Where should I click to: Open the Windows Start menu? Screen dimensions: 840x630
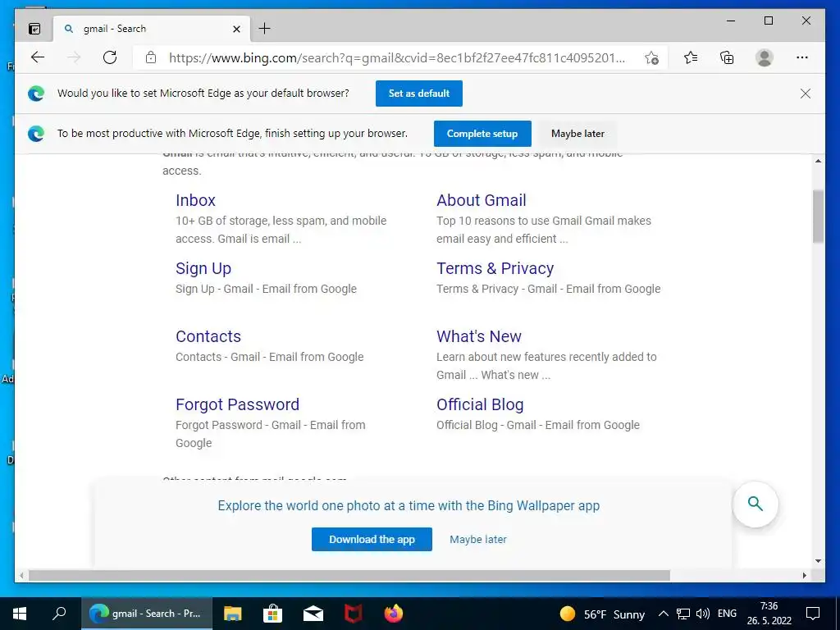pos(20,614)
